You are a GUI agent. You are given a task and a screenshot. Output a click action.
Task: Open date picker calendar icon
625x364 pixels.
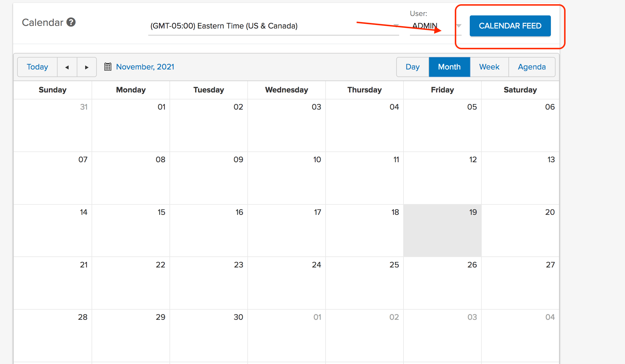(108, 67)
